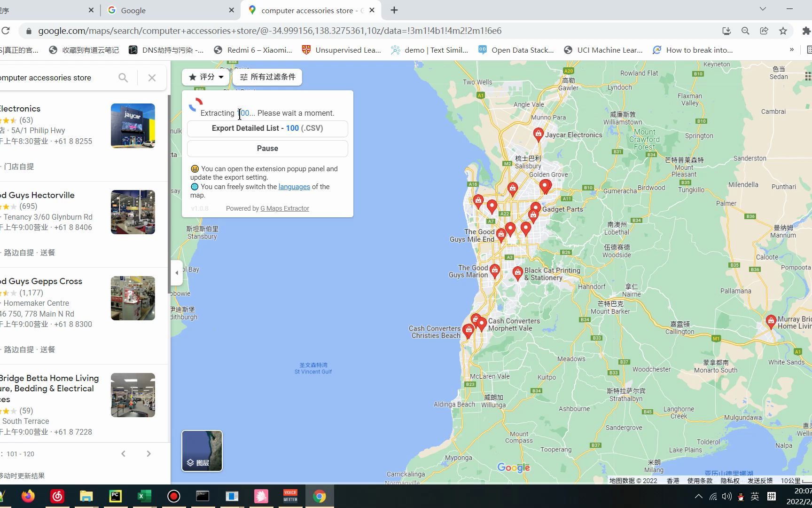This screenshot has width=812, height=508.
Task: Open volume control in tray
Action: 726,496
